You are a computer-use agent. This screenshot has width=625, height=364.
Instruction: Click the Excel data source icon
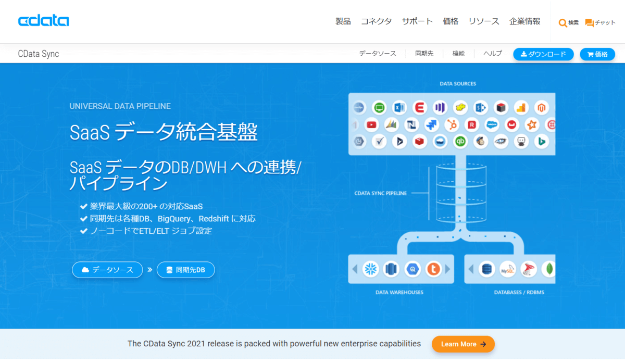[x=399, y=108]
